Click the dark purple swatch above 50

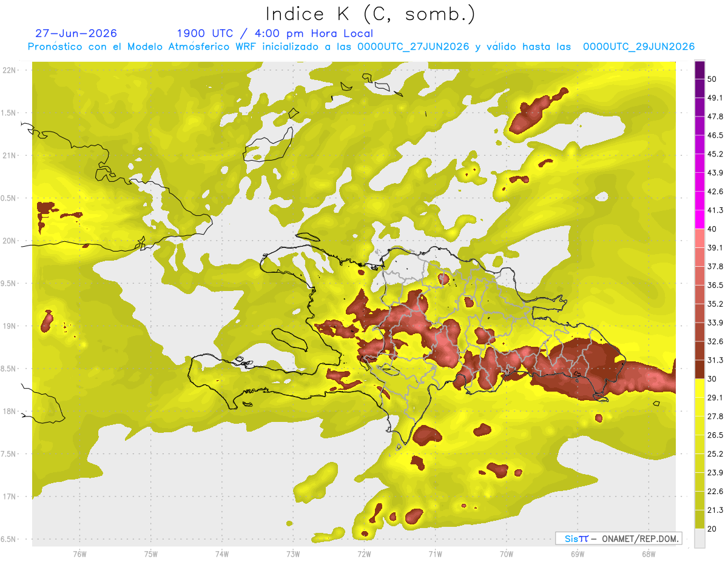pos(699,70)
